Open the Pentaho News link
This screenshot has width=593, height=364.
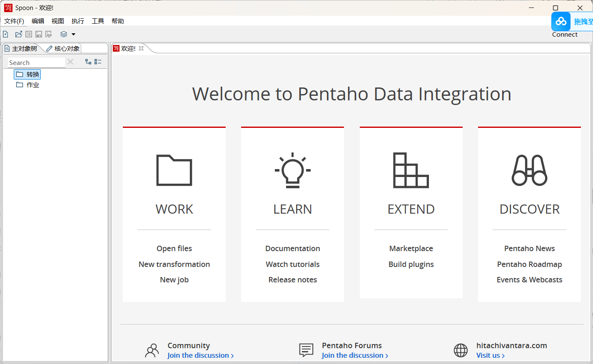[x=530, y=248]
